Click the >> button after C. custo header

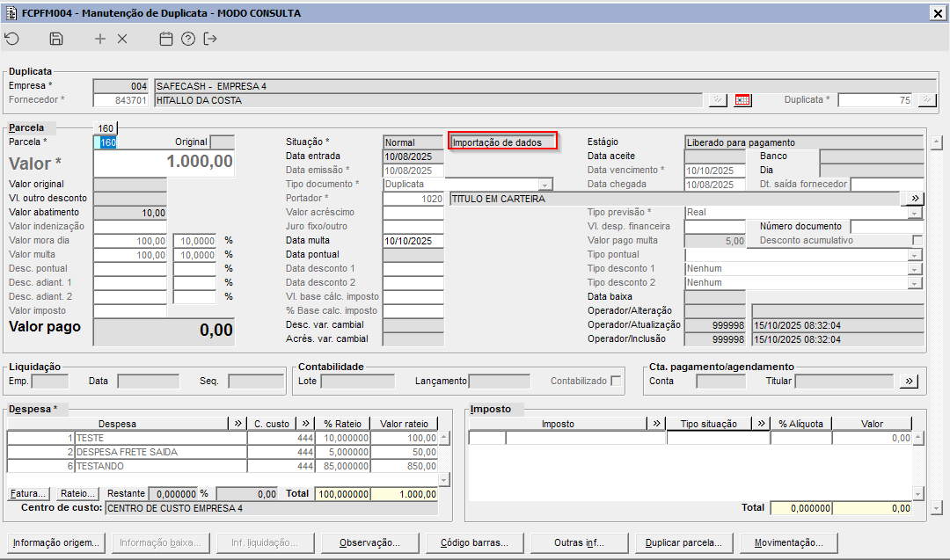(x=306, y=423)
